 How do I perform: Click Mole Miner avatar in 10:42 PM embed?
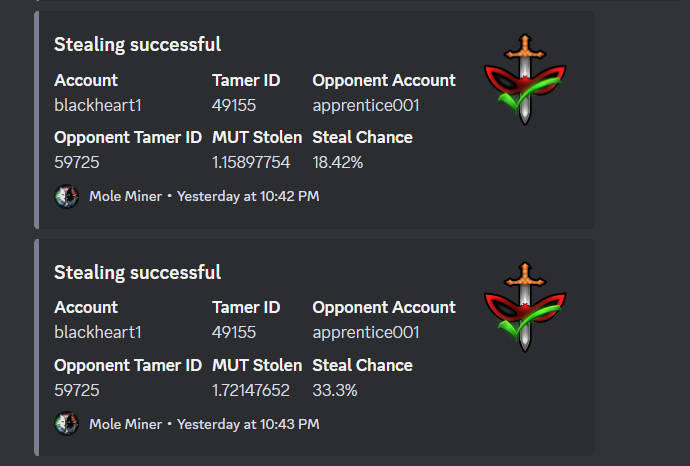pos(66,196)
